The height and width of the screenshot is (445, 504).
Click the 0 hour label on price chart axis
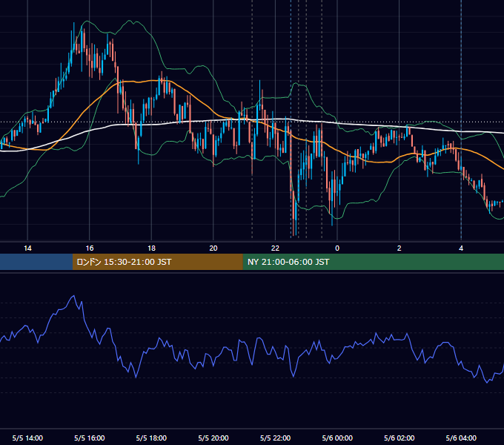click(337, 248)
